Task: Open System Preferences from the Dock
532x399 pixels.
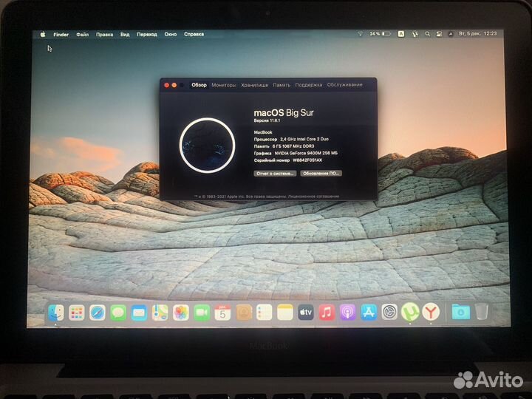Action: [x=389, y=313]
